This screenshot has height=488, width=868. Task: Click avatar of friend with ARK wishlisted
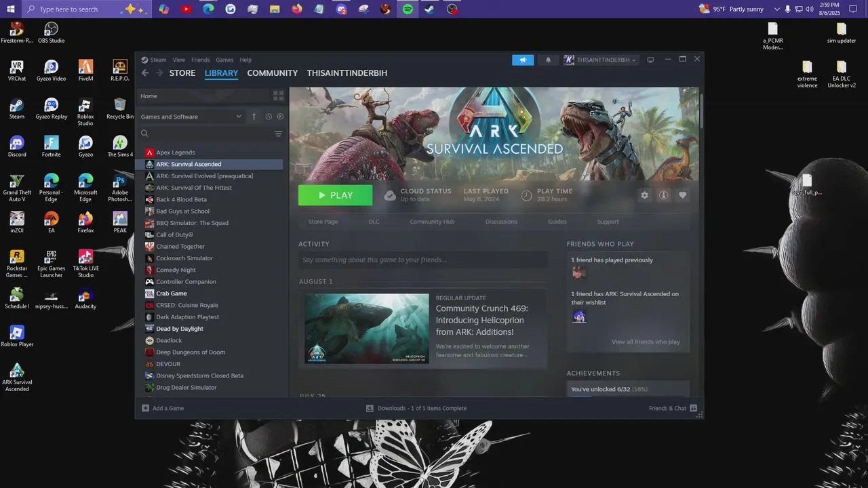pos(579,316)
